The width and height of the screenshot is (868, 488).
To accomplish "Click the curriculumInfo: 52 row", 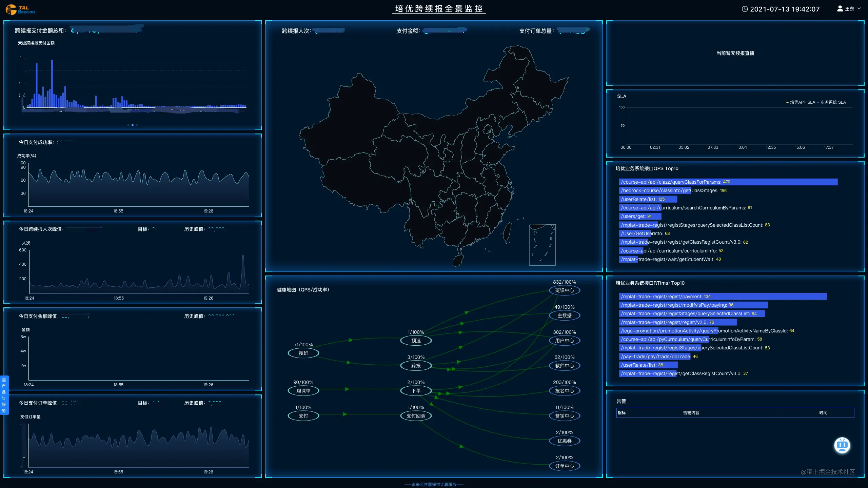I will click(671, 251).
